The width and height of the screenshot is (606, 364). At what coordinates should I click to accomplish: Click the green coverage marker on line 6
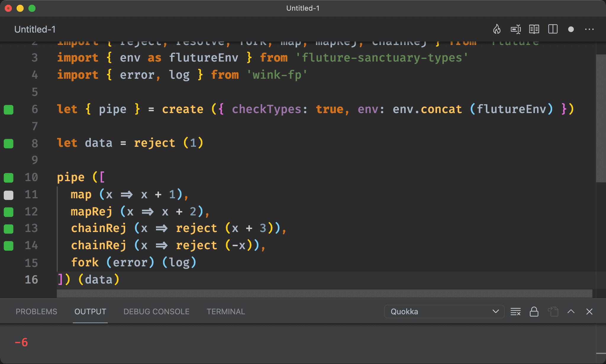pos(9,109)
